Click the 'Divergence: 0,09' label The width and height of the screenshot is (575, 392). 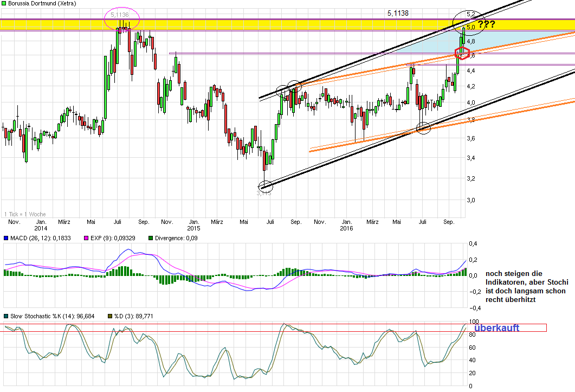click(x=176, y=238)
